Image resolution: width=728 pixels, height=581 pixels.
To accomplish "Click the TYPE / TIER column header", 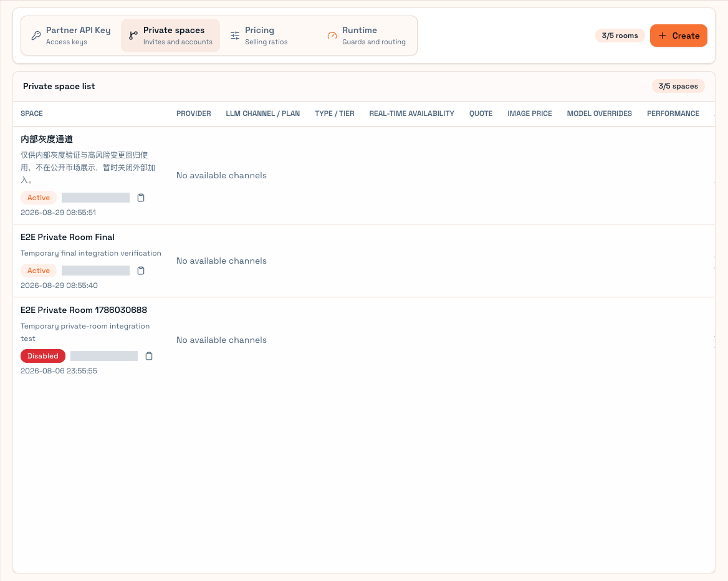I will tap(334, 114).
